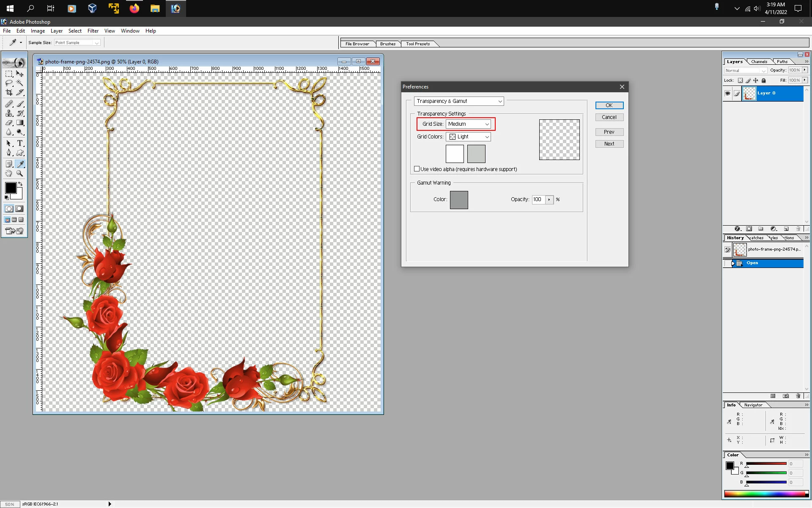
Task: Choose the Zoom tool in toolbox
Action: click(20, 174)
